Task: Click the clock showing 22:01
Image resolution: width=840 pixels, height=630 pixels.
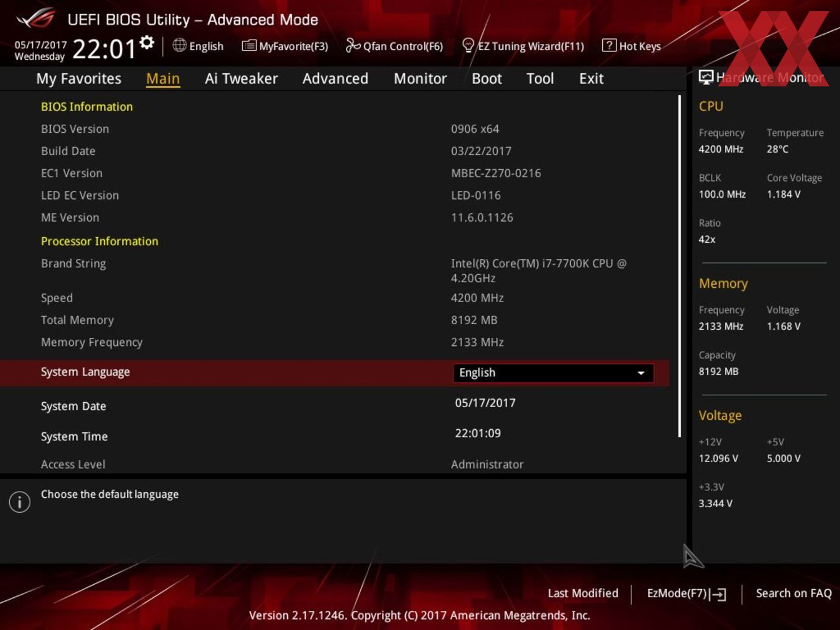Action: (104, 48)
